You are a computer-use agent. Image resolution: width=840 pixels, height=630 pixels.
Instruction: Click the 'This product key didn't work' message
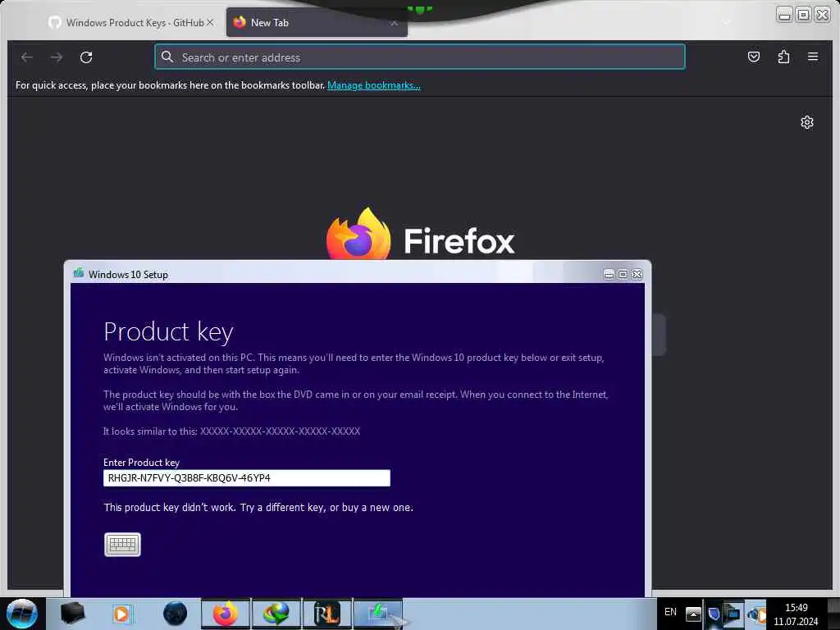tap(258, 507)
